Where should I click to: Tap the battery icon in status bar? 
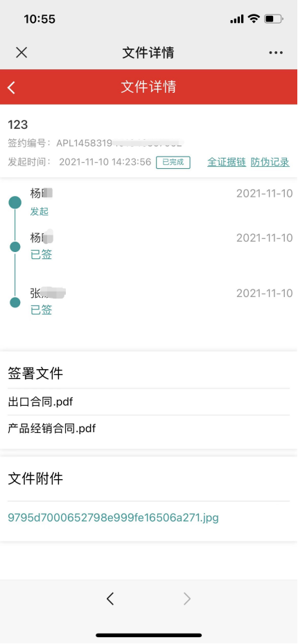pyautogui.click(x=273, y=19)
